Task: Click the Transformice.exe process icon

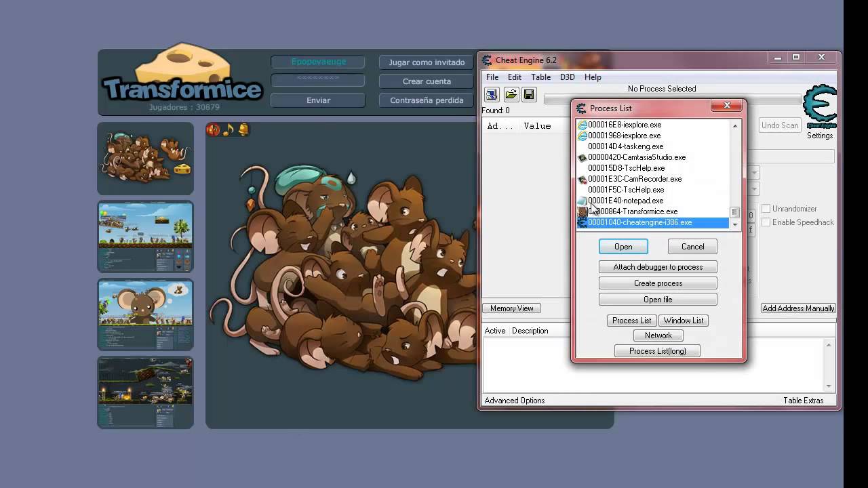Action: click(x=582, y=211)
